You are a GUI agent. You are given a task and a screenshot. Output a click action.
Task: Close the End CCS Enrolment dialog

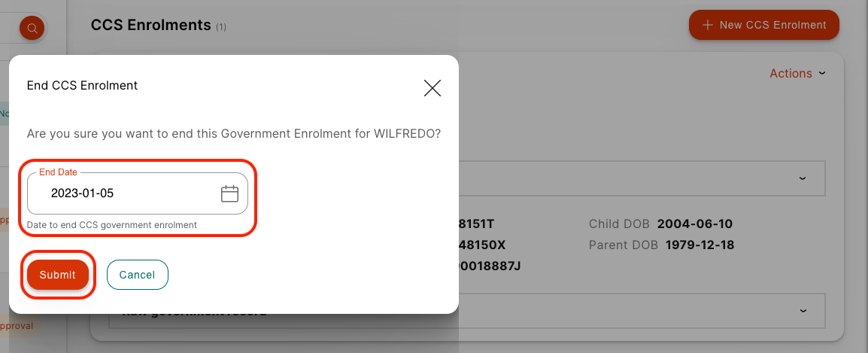(x=432, y=88)
